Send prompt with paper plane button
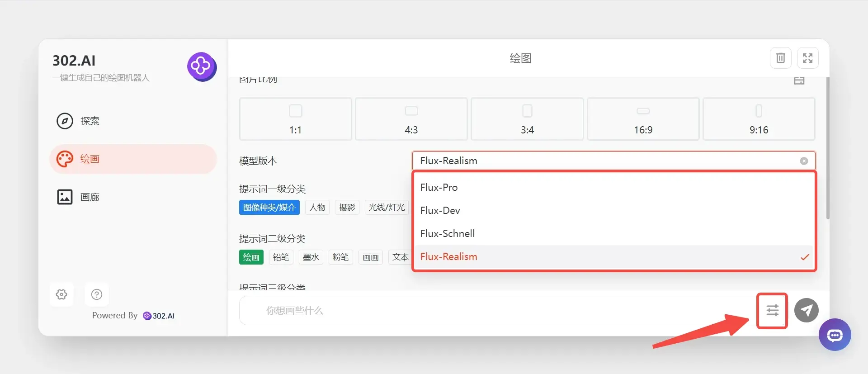868x374 pixels. point(807,310)
